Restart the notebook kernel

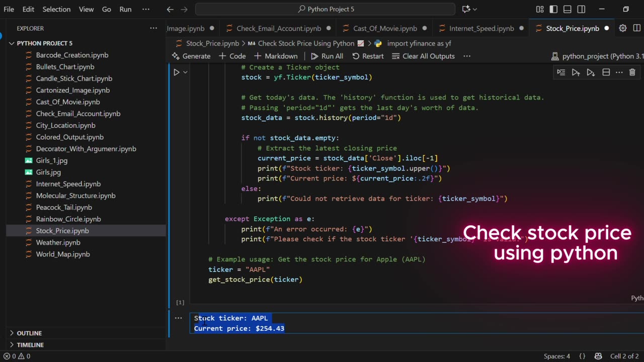pos(368,56)
